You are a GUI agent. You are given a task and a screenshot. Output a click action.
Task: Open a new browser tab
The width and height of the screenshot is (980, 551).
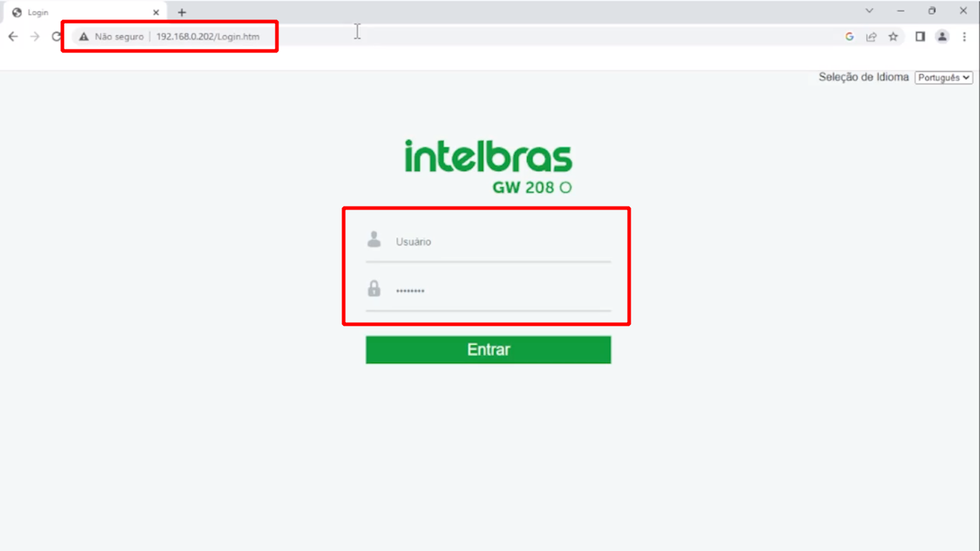(x=182, y=12)
